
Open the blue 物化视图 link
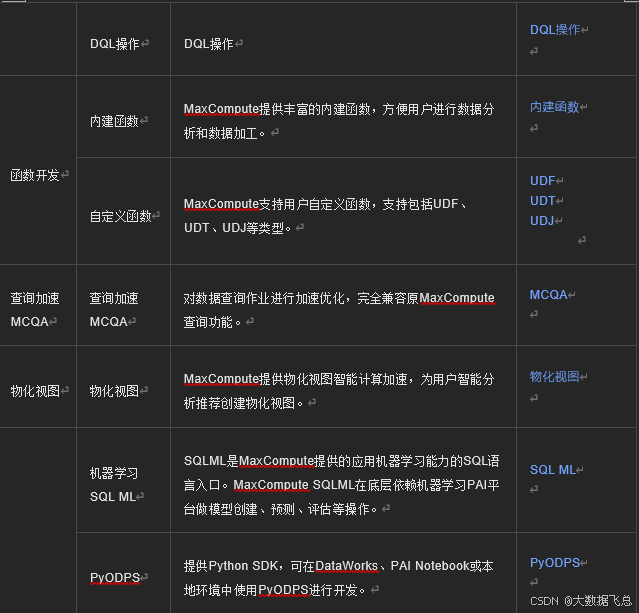pyautogui.click(x=554, y=376)
